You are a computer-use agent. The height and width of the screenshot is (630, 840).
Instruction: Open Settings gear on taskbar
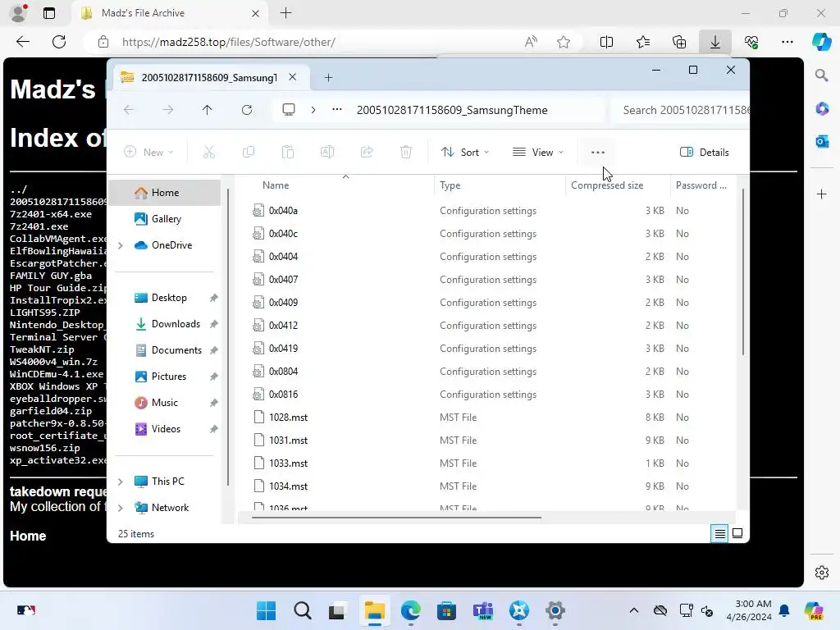(x=555, y=610)
